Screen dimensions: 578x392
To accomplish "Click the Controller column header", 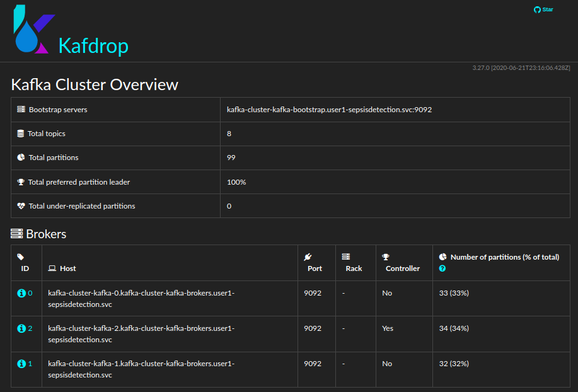I will [x=403, y=268].
